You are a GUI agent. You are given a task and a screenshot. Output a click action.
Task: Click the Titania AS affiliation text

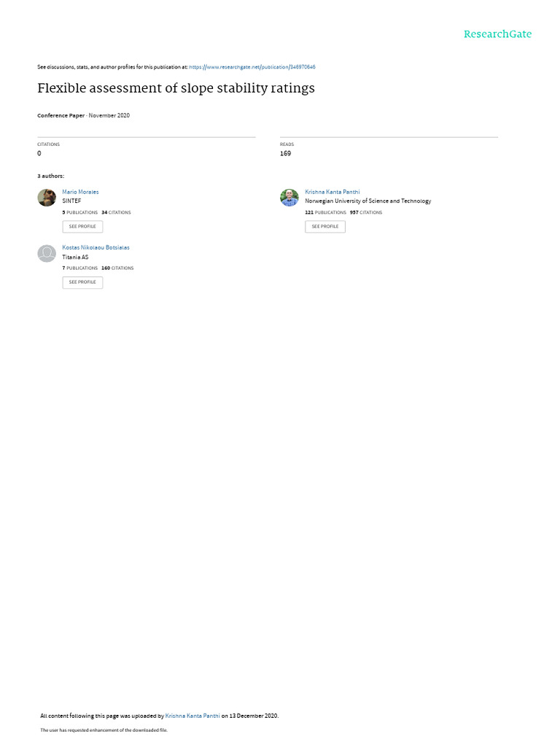(75, 258)
